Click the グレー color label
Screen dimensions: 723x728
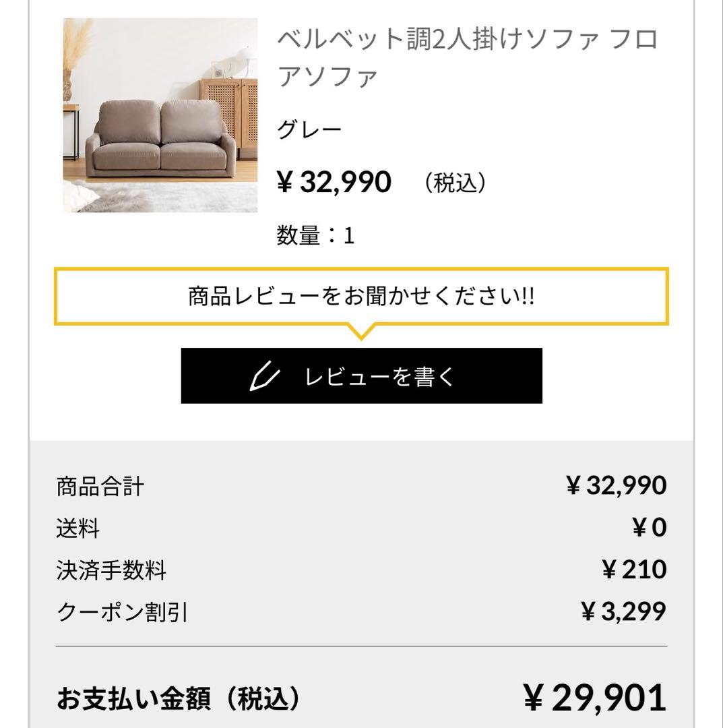pos(310,130)
